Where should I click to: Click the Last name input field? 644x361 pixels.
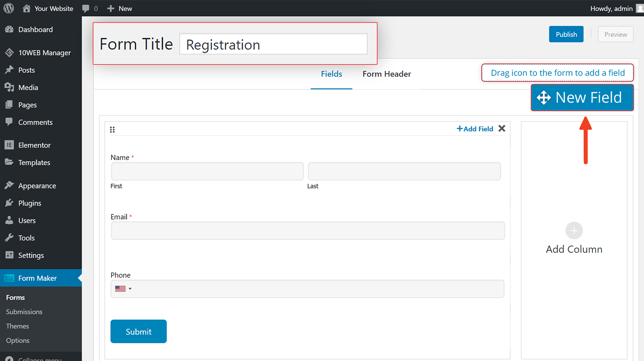pos(404,171)
